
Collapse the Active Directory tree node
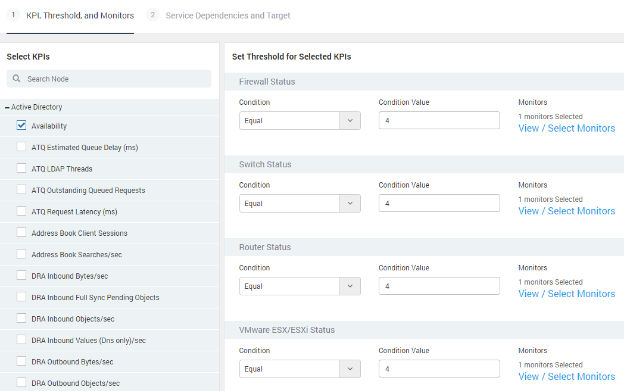[x=7, y=107]
